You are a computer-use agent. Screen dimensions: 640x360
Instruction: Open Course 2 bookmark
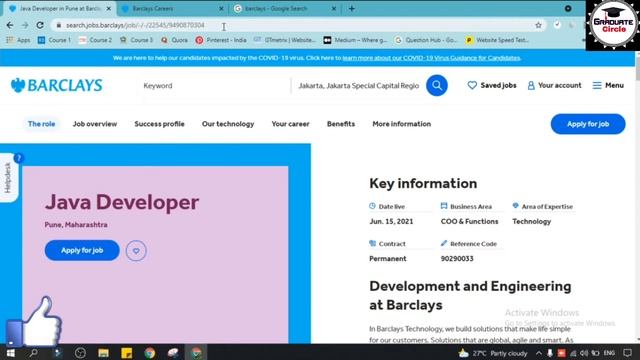96,40
